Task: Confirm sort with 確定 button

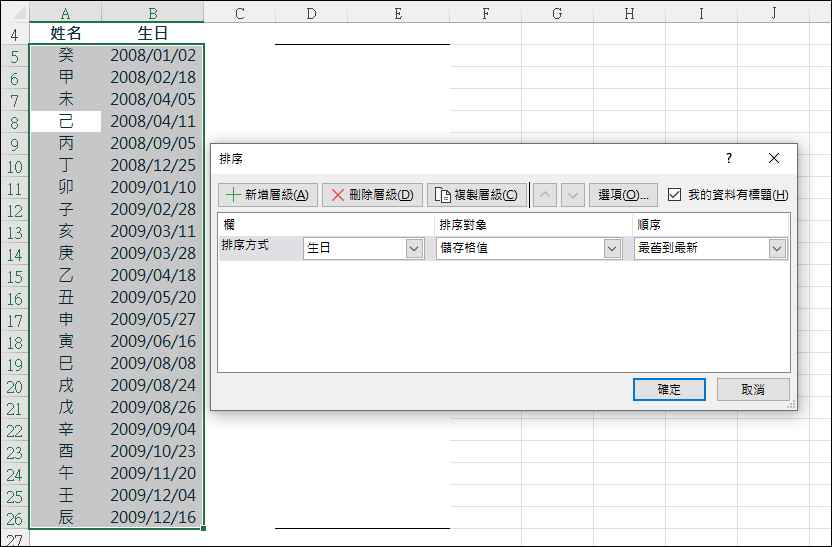Action: (669, 389)
